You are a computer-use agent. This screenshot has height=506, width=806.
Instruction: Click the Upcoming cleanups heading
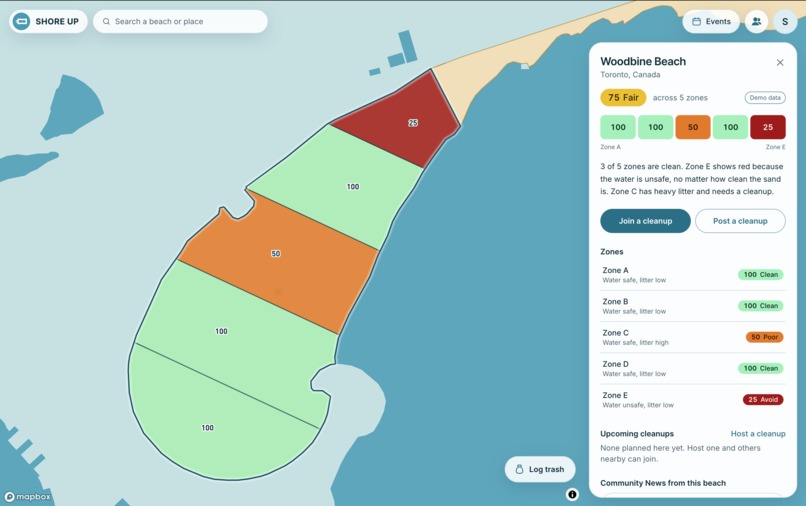[637, 433]
